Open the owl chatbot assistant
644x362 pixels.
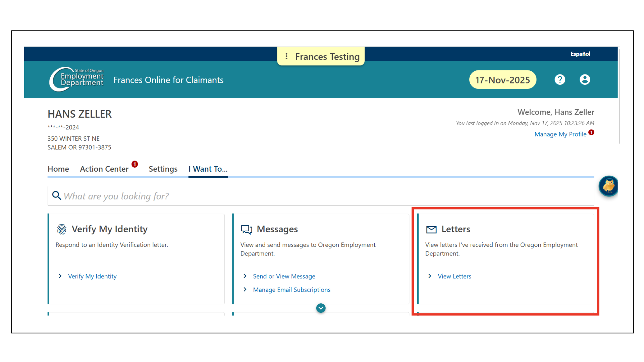click(608, 186)
